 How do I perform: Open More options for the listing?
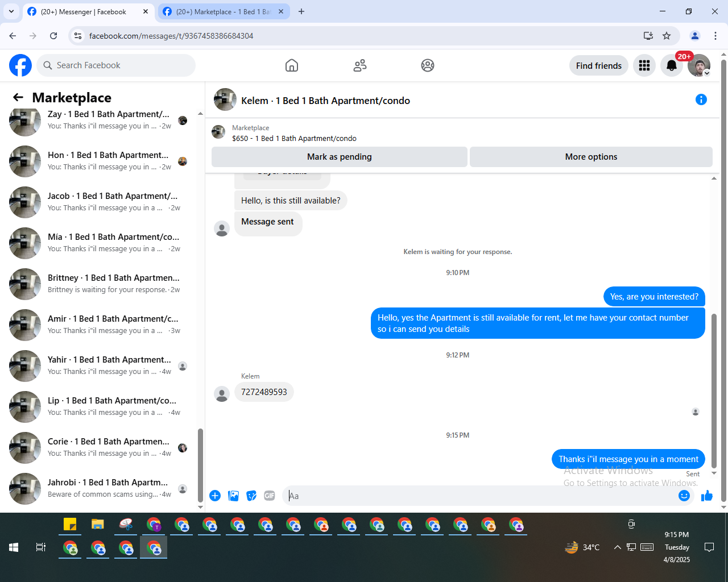point(591,157)
